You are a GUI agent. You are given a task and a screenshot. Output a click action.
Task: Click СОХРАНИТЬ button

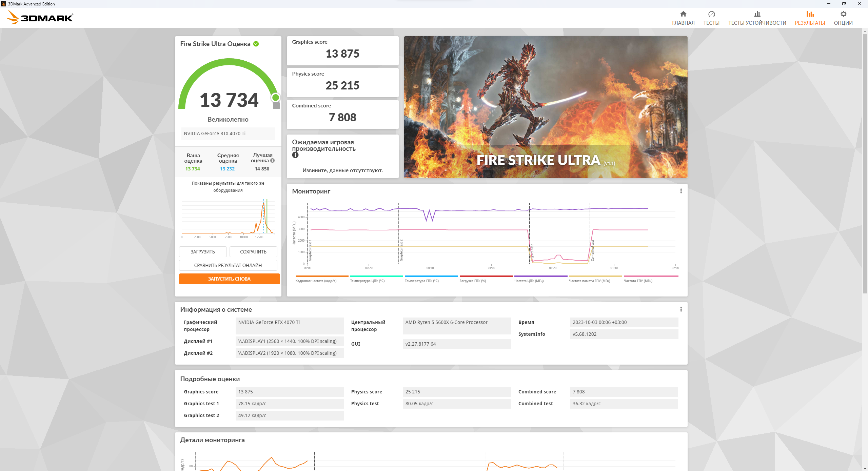click(x=253, y=252)
